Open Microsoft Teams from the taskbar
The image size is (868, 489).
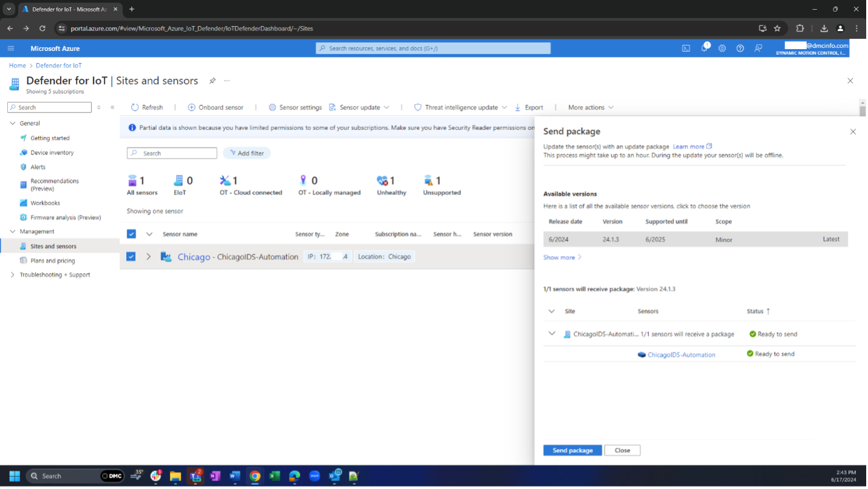pos(195,476)
